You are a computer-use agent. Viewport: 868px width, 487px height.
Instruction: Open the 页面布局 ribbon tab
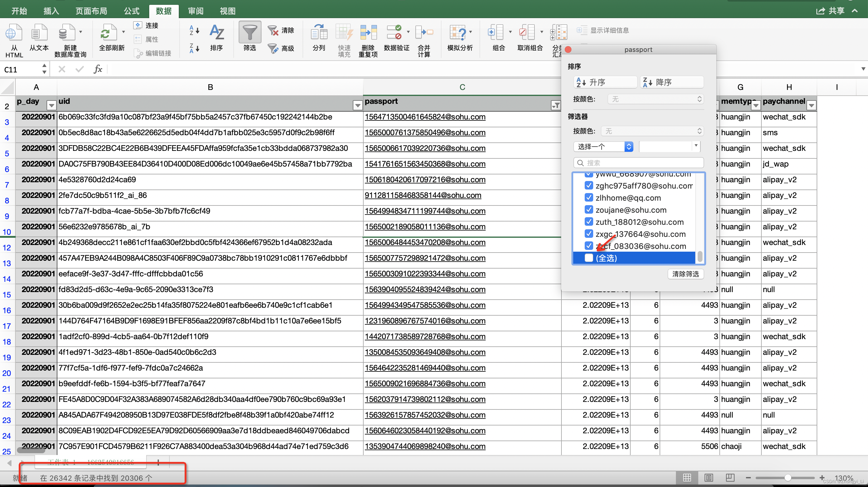(91, 11)
